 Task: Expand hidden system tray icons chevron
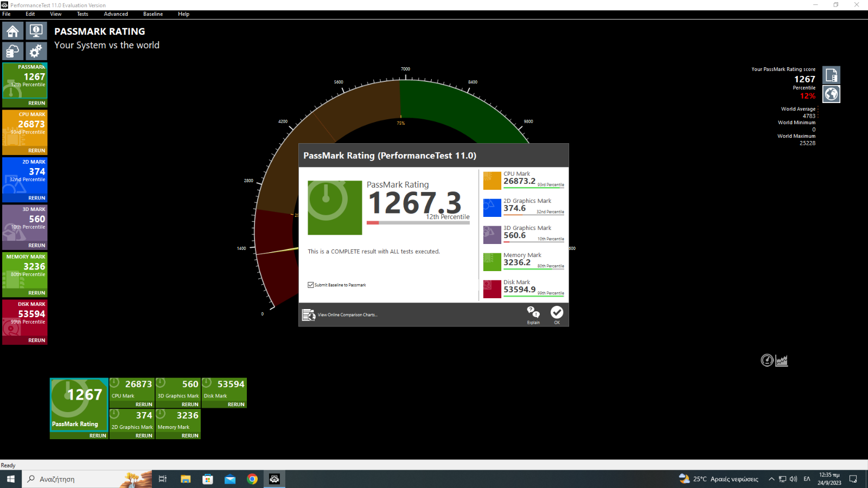(x=771, y=479)
